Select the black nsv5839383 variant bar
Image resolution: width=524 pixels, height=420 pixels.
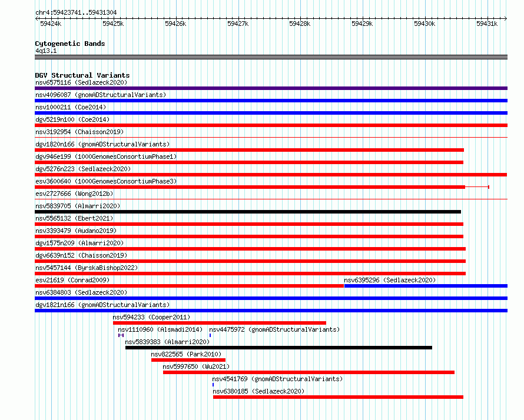278,348
